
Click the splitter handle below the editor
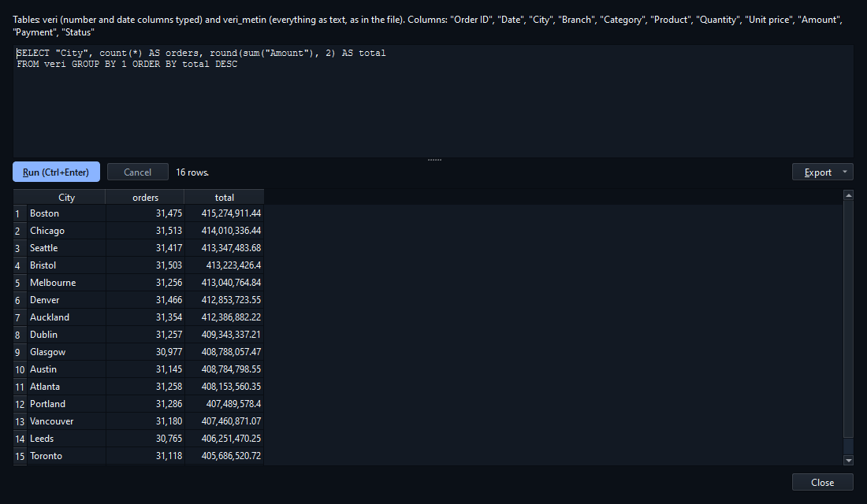434,160
